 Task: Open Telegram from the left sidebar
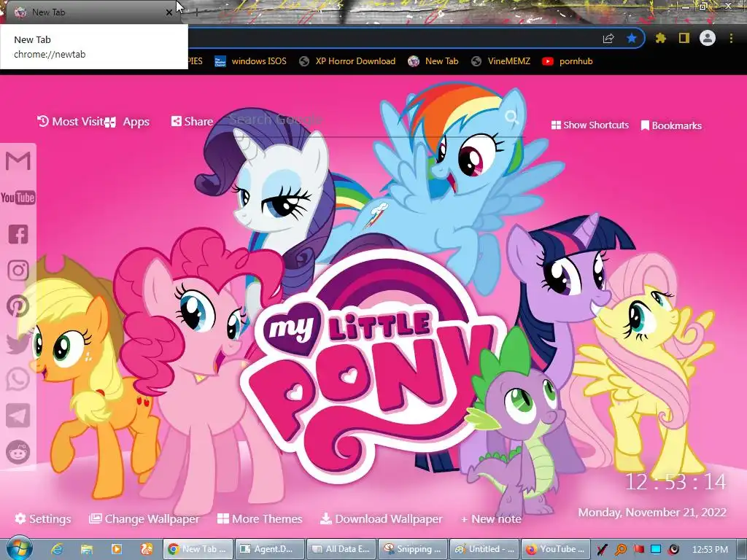point(18,416)
